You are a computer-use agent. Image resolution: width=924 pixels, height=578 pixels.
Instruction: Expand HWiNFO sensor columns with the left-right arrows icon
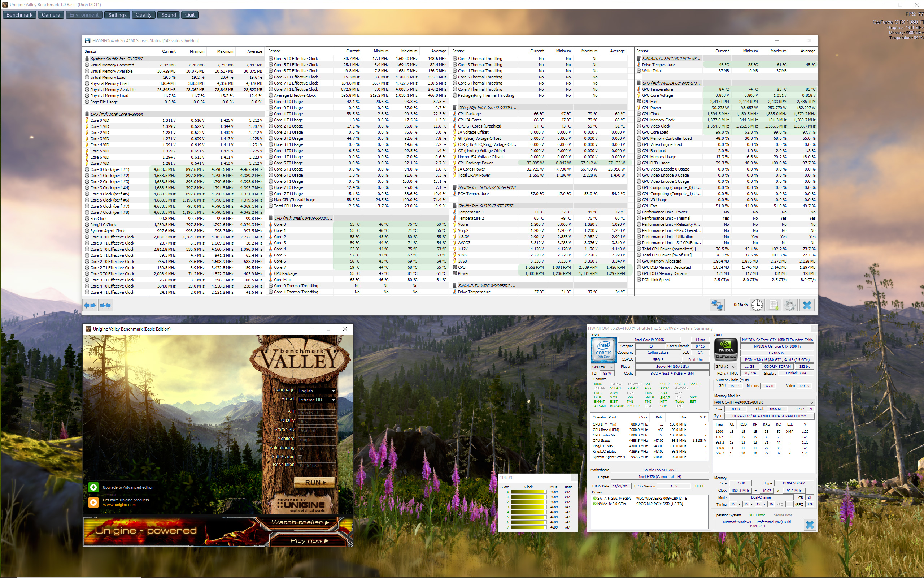90,305
